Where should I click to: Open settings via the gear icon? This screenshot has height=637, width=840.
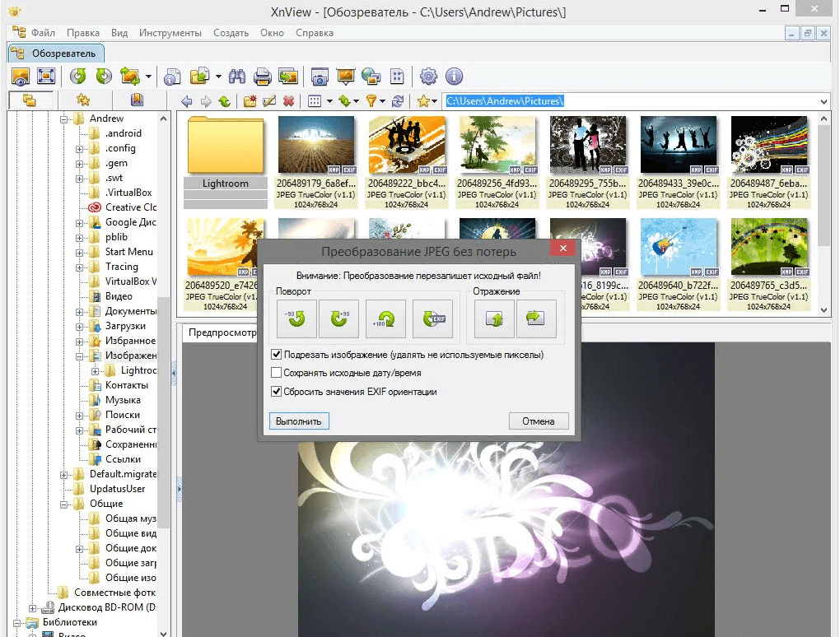428,77
